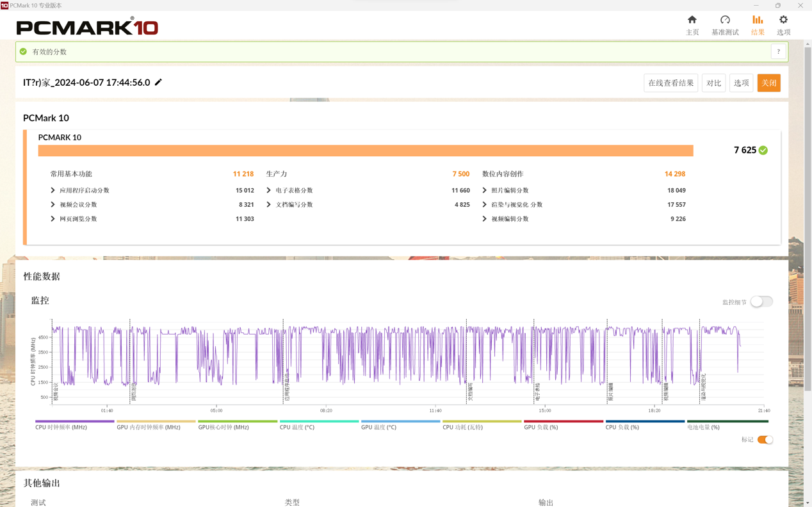Click the view results online (在线查看结果) button

(x=670, y=83)
